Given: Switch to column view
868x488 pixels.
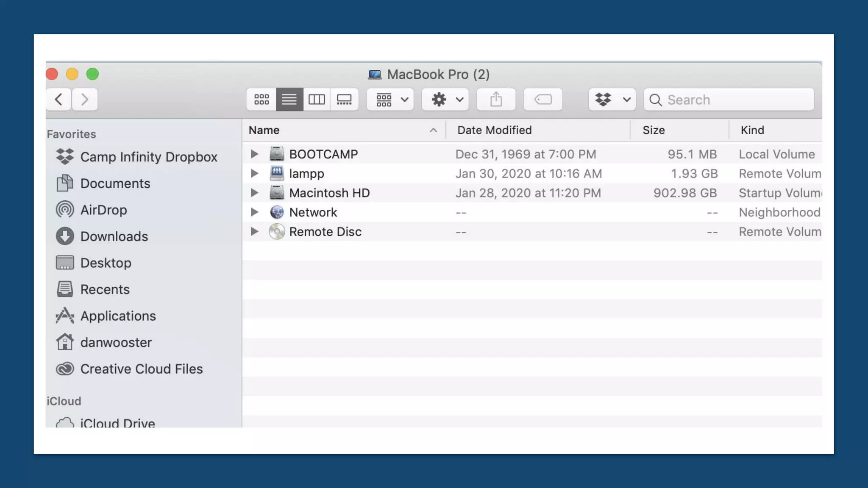Looking at the screenshot, I should pyautogui.click(x=317, y=100).
